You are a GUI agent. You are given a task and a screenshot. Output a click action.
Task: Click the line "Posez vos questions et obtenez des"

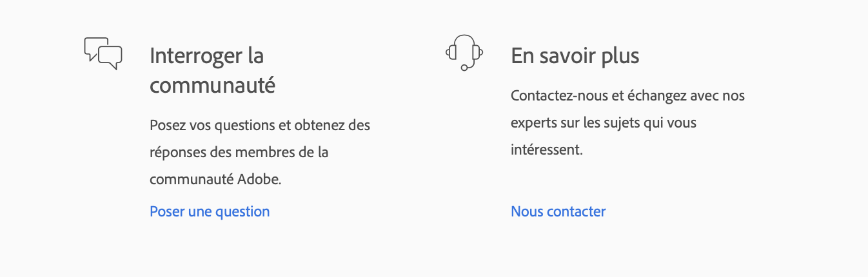click(260, 125)
